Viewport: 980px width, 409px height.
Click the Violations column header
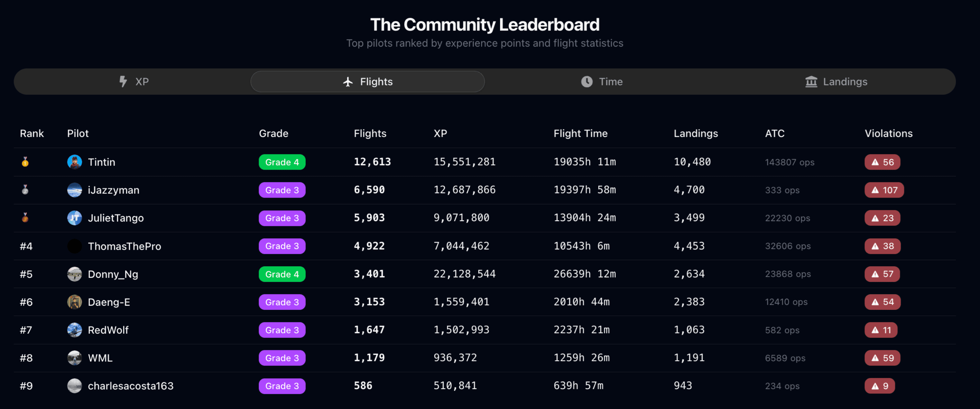888,133
